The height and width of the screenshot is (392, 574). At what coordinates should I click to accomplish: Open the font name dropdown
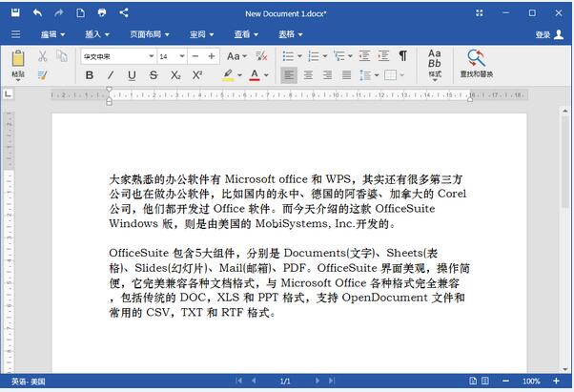point(152,56)
